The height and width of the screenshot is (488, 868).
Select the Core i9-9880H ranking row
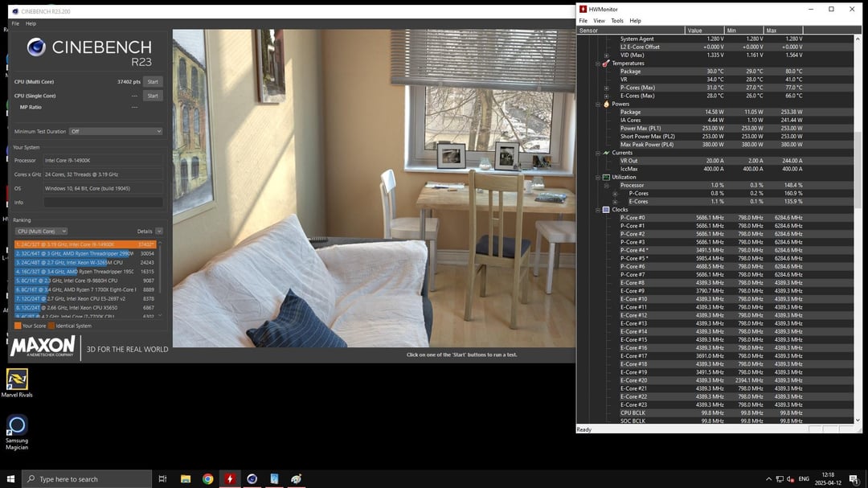(85, 281)
